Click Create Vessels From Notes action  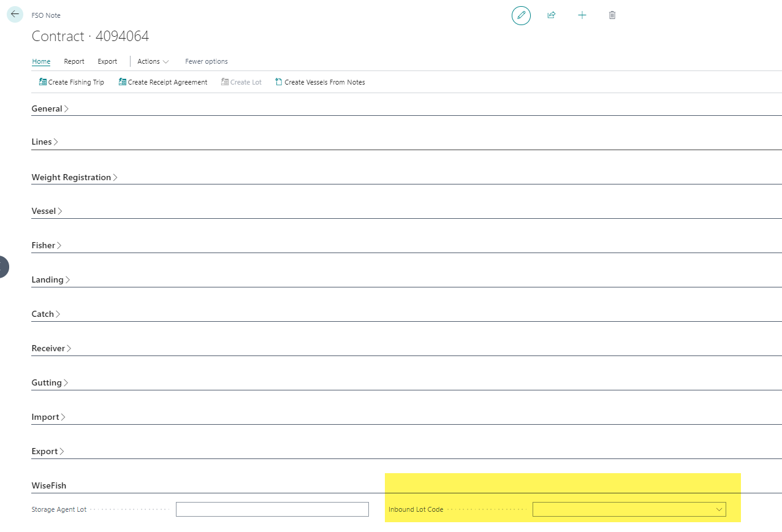[x=319, y=82]
